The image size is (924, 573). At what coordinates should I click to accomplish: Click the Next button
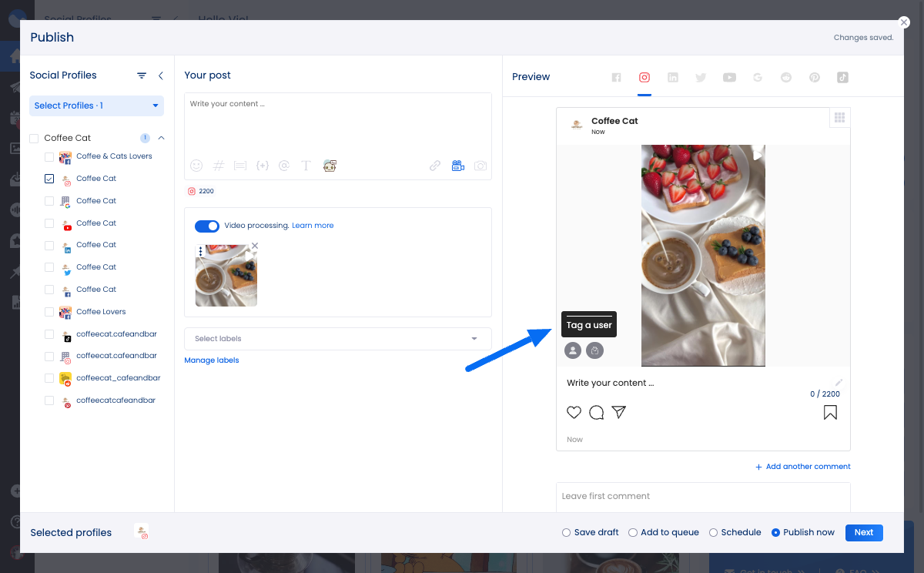864,532
